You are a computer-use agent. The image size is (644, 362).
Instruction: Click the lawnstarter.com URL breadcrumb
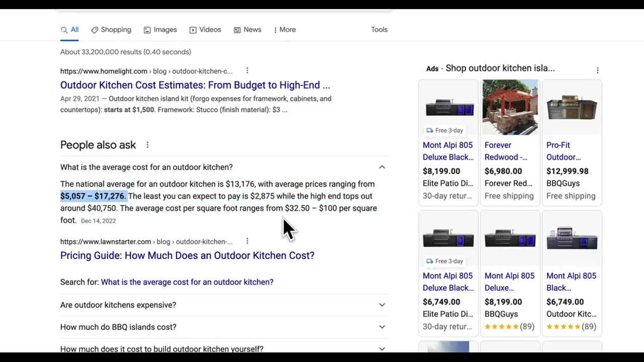146,242
